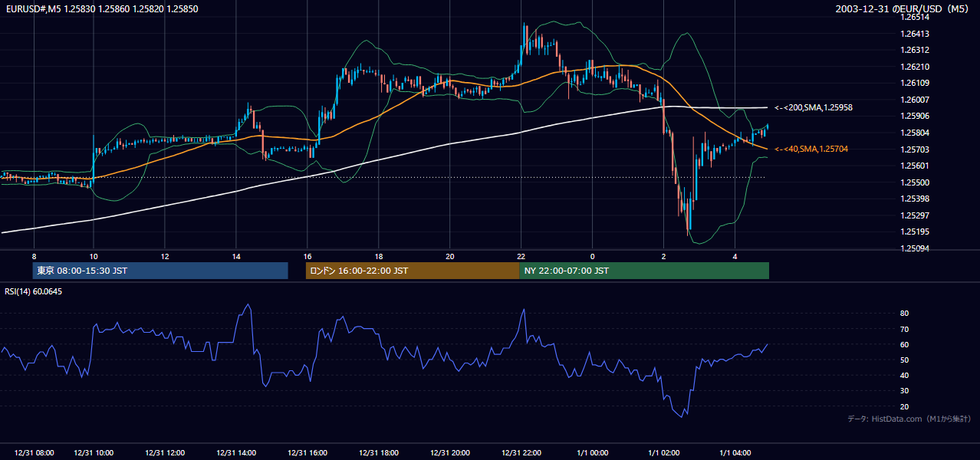Select the 200 SMA 1.25958 label
Viewport: 980px width, 460px height.
(813, 108)
